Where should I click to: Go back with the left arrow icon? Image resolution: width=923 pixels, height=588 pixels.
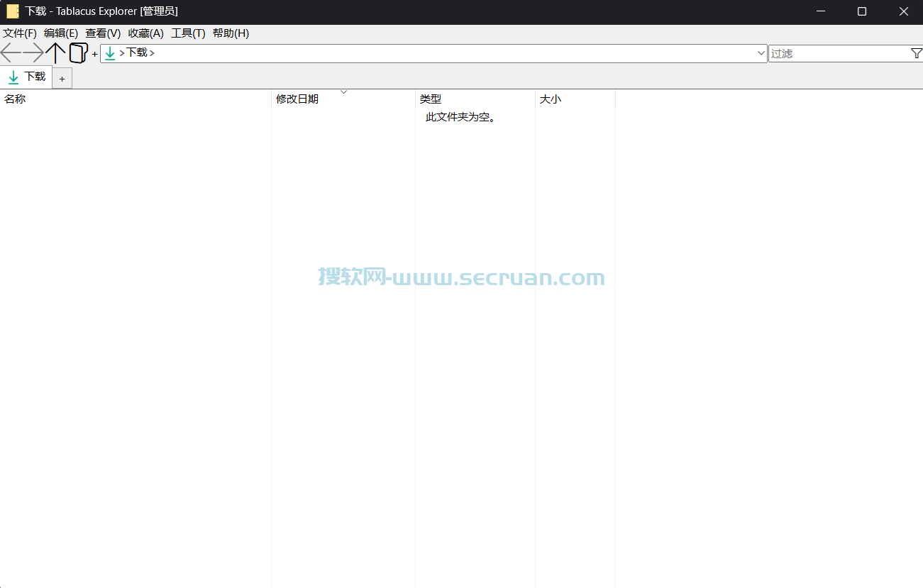coord(11,52)
